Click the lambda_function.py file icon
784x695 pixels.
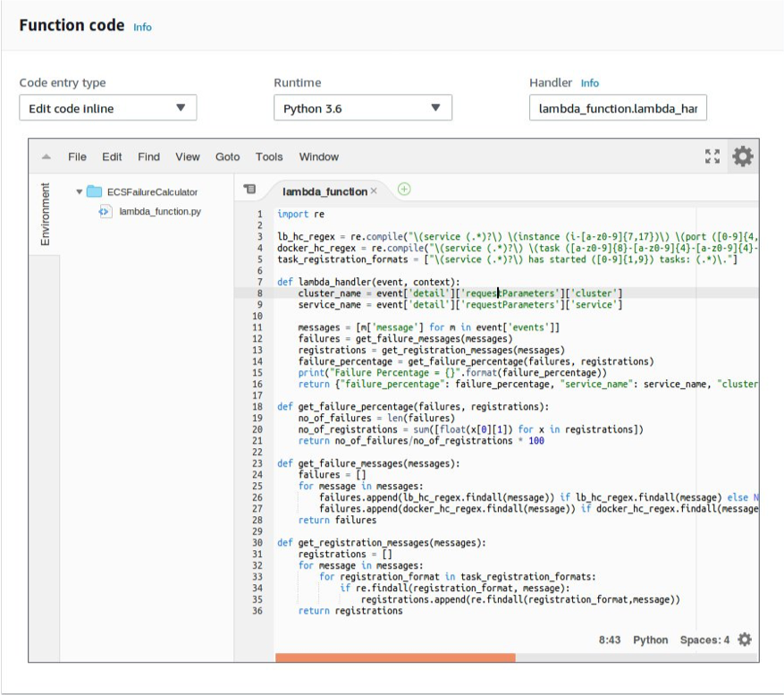pos(105,212)
